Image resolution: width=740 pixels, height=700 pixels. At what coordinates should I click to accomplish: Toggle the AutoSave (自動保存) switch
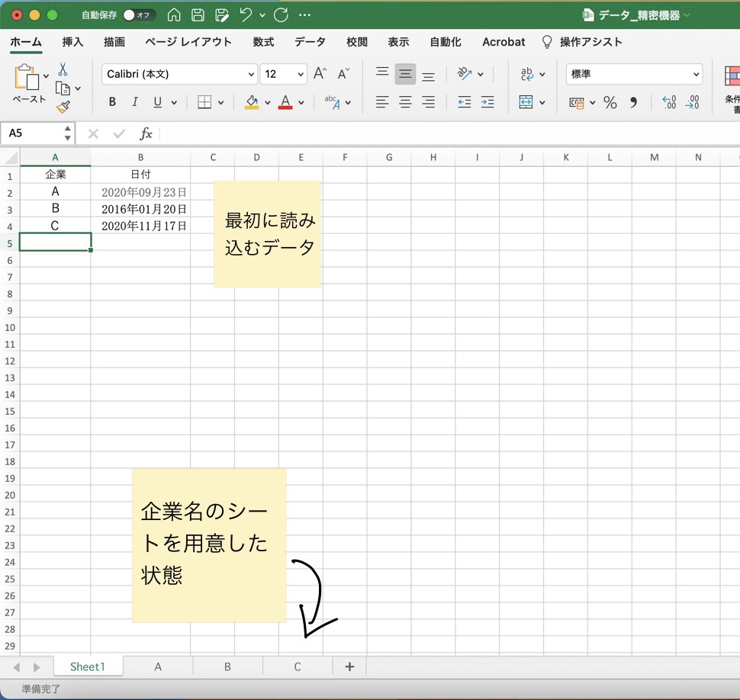click(139, 15)
